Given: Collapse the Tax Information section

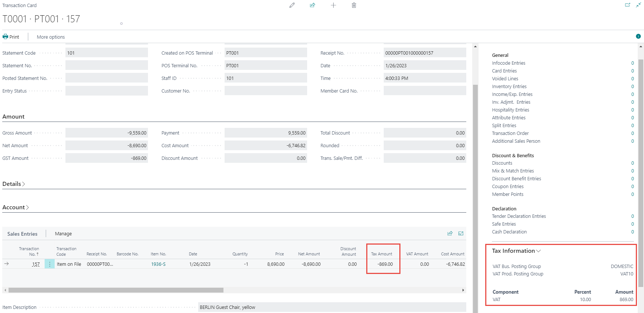Looking at the screenshot, I should pos(516,251).
